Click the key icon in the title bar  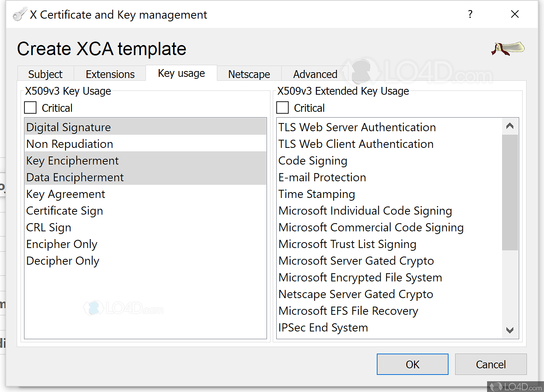19,14
